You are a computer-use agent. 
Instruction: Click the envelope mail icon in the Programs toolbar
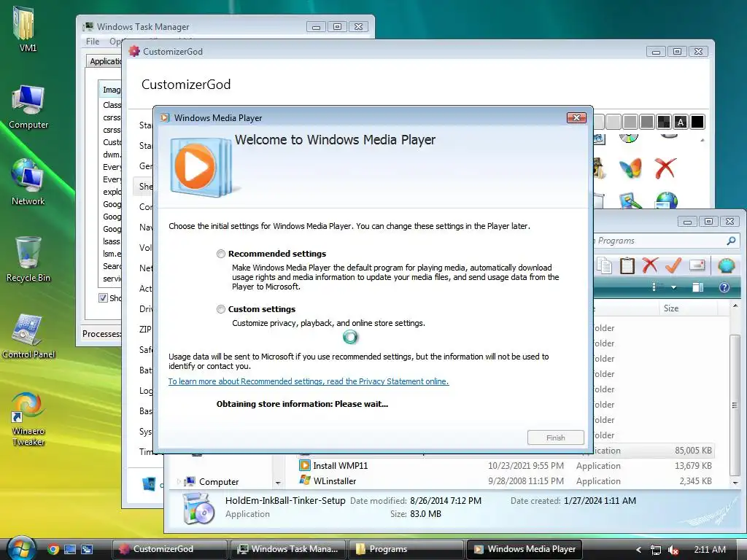[x=697, y=265]
